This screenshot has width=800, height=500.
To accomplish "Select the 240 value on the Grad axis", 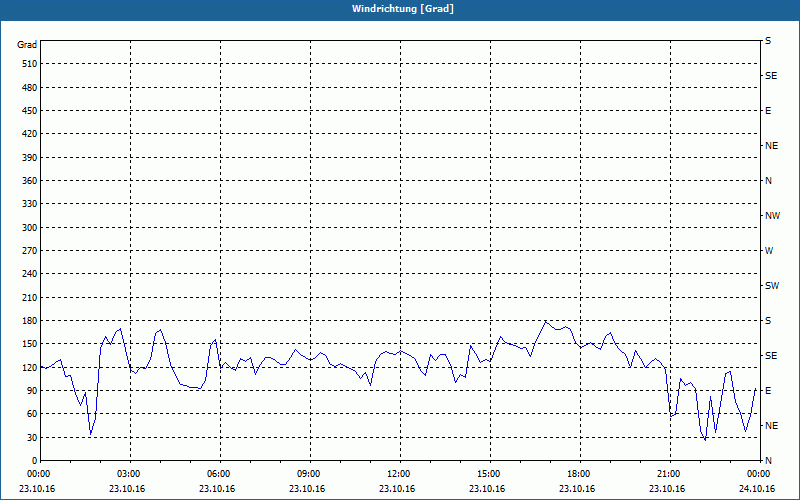I will (x=29, y=274).
